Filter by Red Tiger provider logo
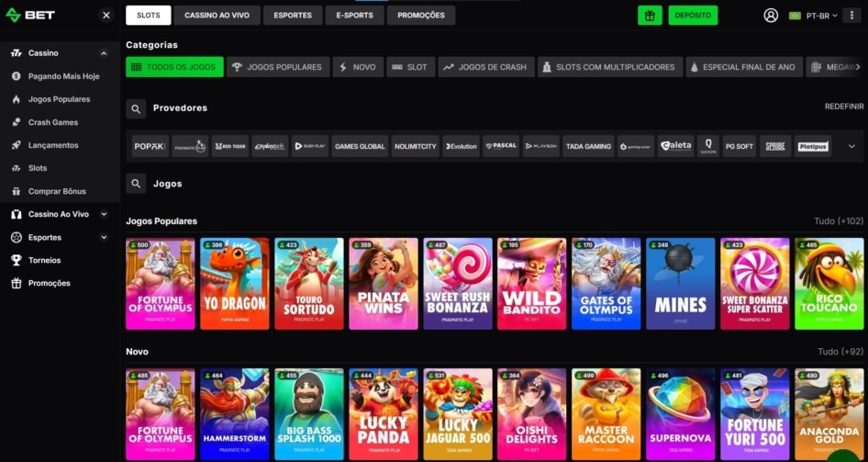The image size is (868, 462). (230, 146)
